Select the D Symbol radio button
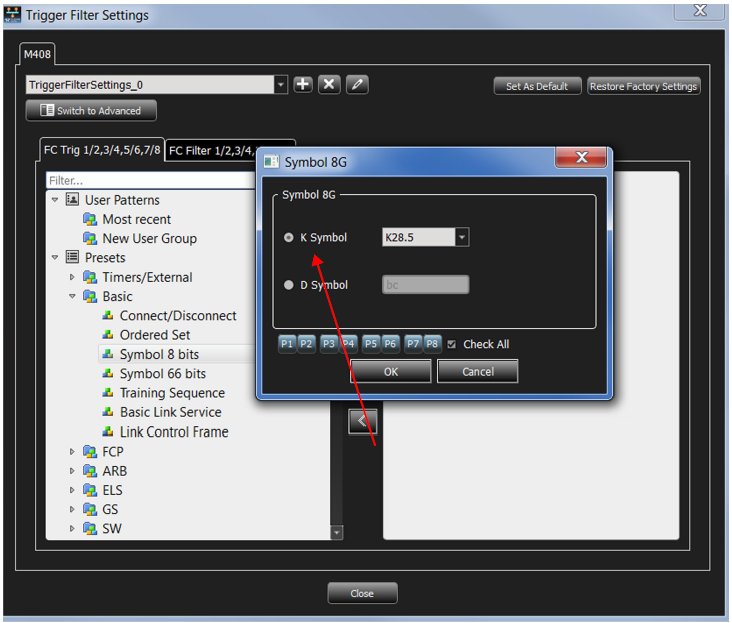The image size is (732, 623). click(x=289, y=285)
